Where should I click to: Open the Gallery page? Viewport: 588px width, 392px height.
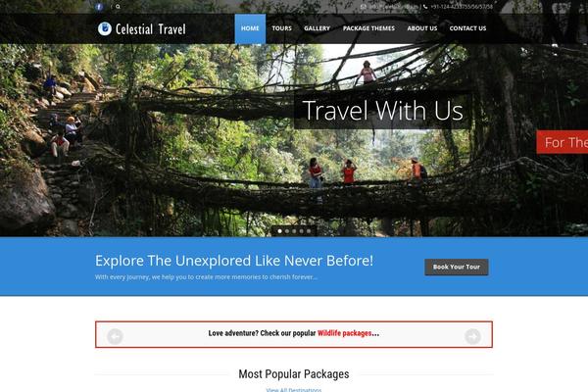[x=317, y=28]
